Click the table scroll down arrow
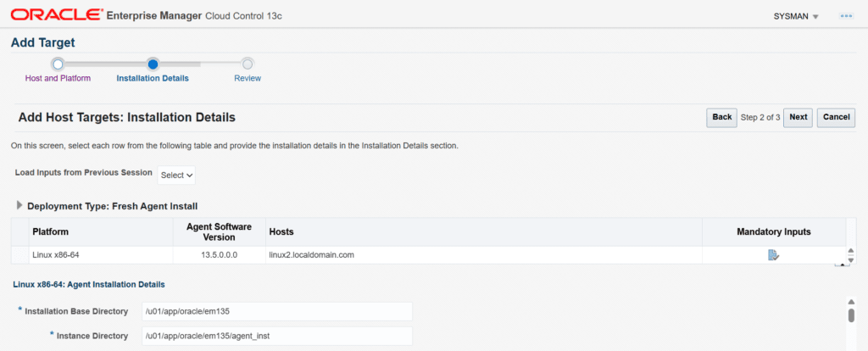 click(851, 259)
